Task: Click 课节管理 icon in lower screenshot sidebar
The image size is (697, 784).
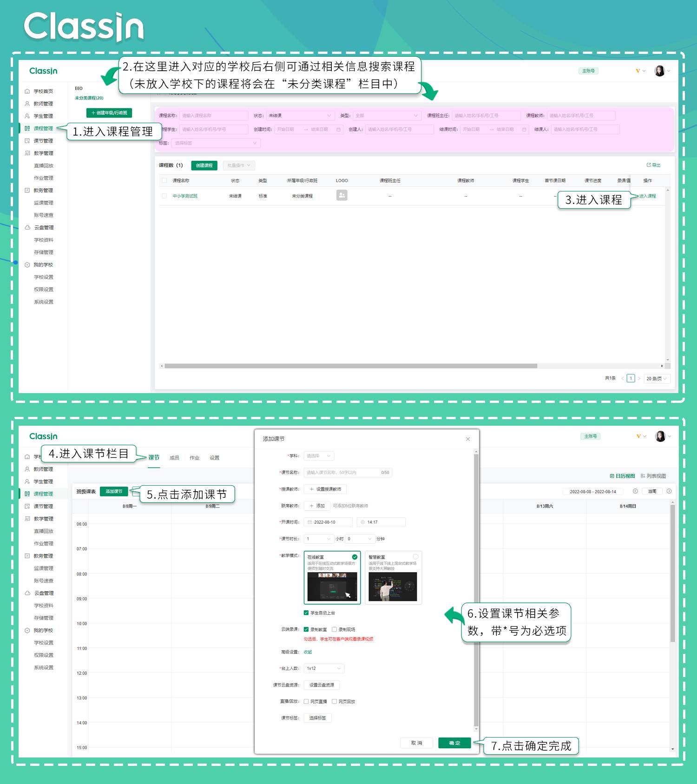Action: coord(27,506)
